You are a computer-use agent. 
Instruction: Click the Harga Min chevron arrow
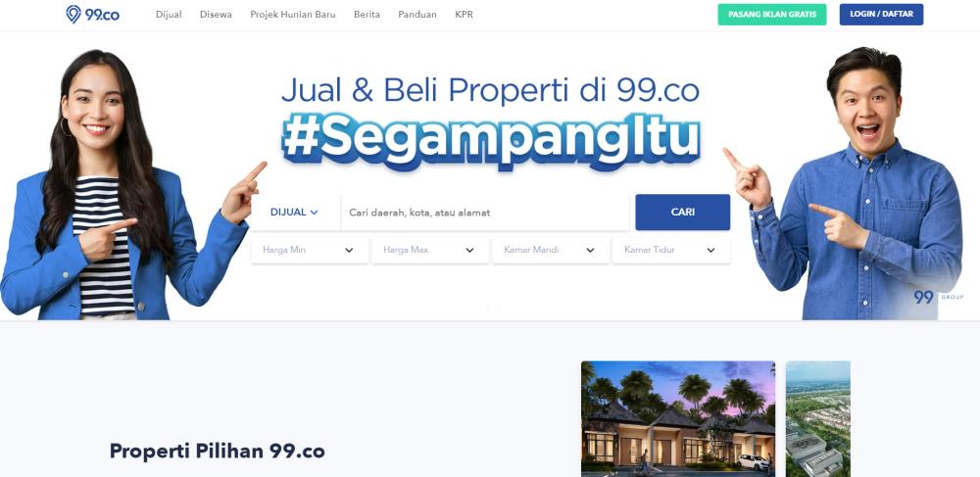coord(349,251)
